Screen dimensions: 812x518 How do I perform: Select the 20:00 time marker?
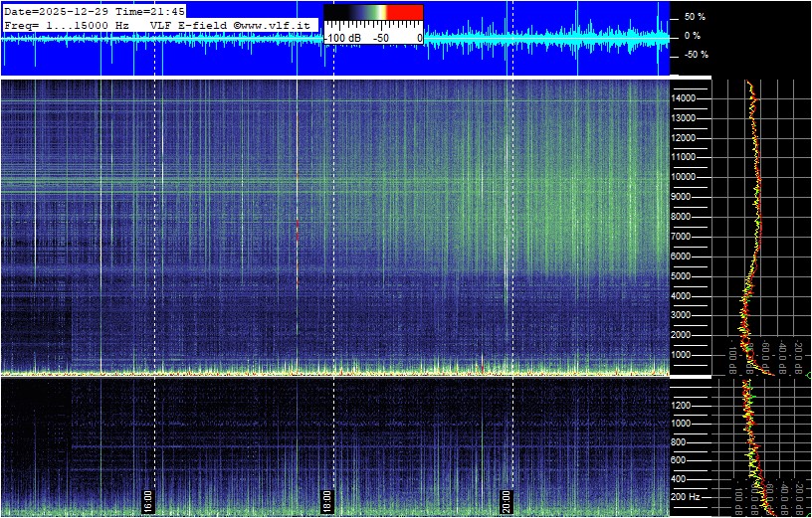506,500
